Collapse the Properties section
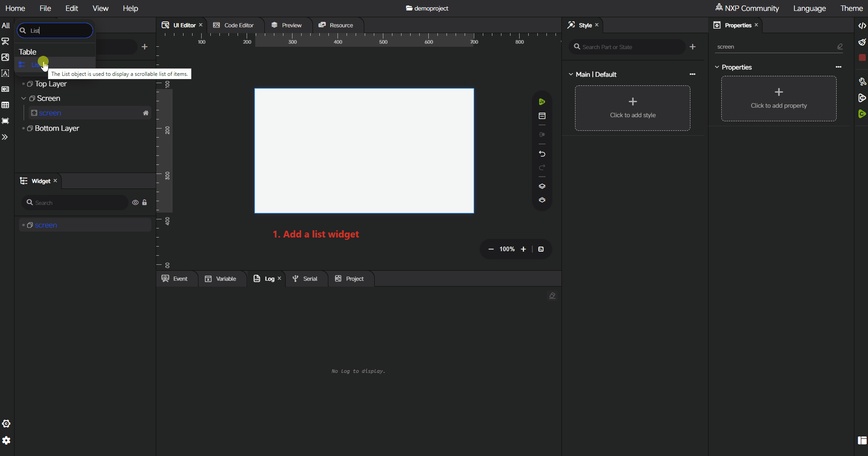This screenshot has height=456, width=868. pyautogui.click(x=717, y=67)
